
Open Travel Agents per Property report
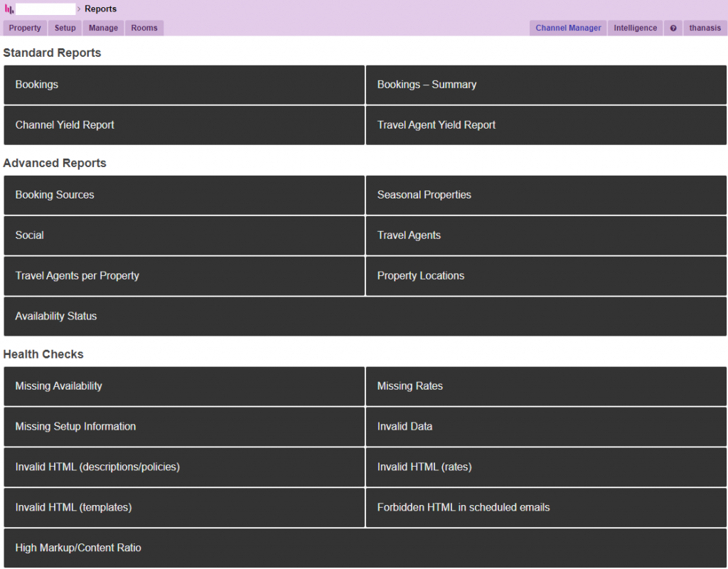point(184,276)
